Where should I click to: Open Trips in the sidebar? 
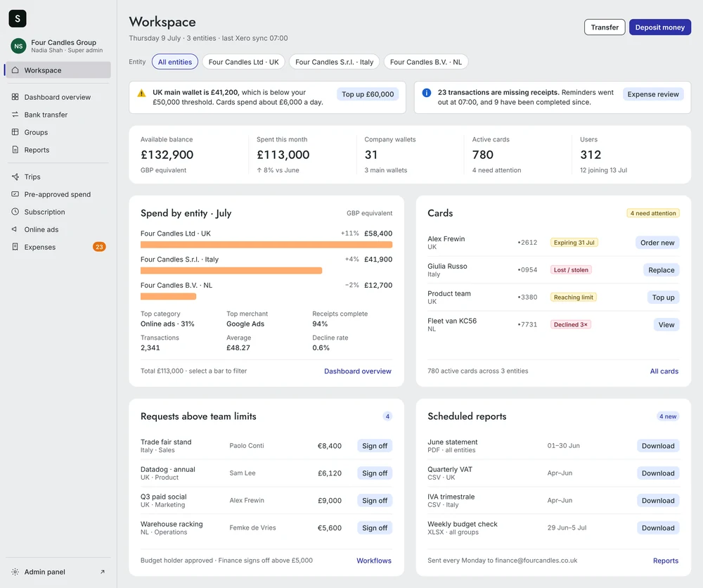[58, 177]
